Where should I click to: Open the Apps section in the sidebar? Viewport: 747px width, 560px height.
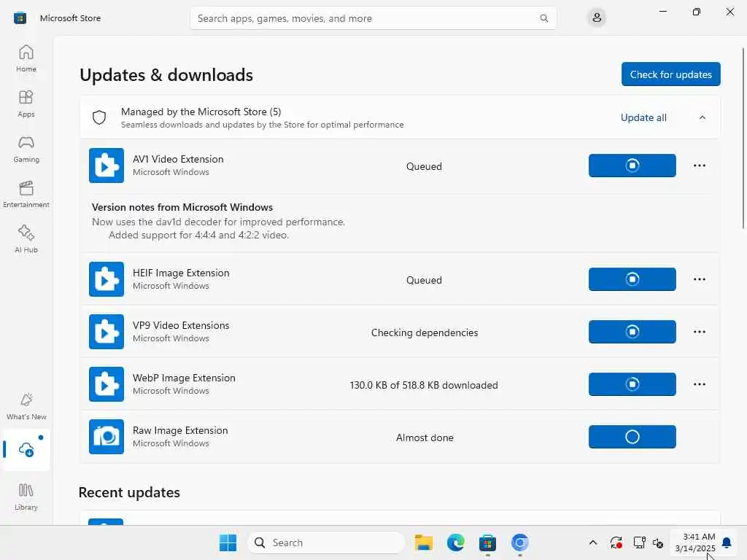(x=26, y=104)
